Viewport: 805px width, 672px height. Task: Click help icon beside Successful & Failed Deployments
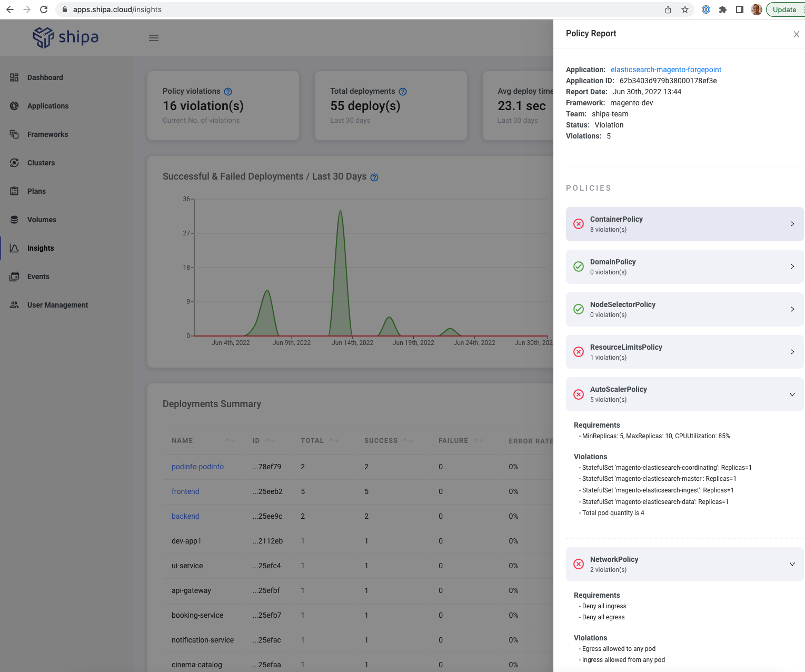(374, 177)
